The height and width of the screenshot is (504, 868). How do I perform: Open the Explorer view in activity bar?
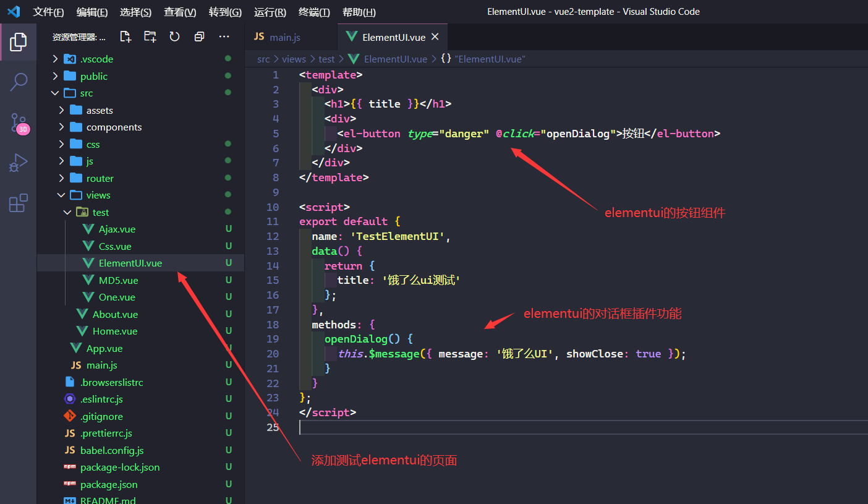[19, 42]
